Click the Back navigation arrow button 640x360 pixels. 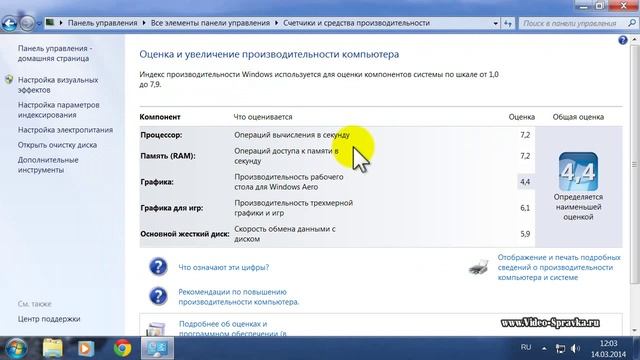coord(9,23)
